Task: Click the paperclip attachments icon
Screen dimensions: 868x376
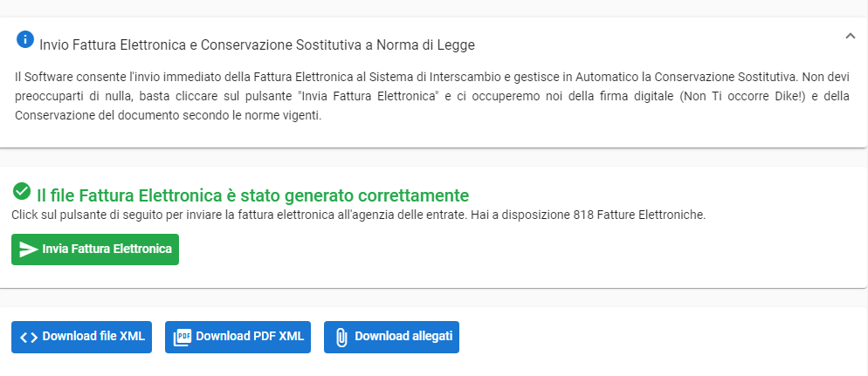Action: 341,338
